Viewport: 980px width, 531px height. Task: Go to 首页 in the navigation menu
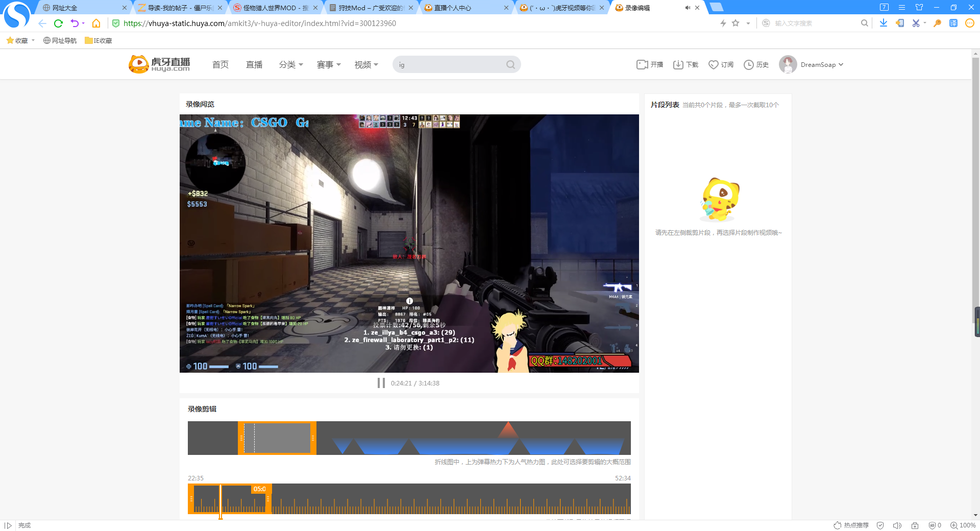(x=220, y=64)
